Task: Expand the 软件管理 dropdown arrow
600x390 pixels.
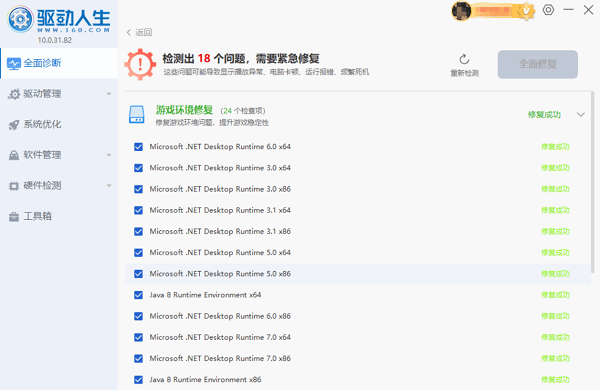Action: click(109, 155)
